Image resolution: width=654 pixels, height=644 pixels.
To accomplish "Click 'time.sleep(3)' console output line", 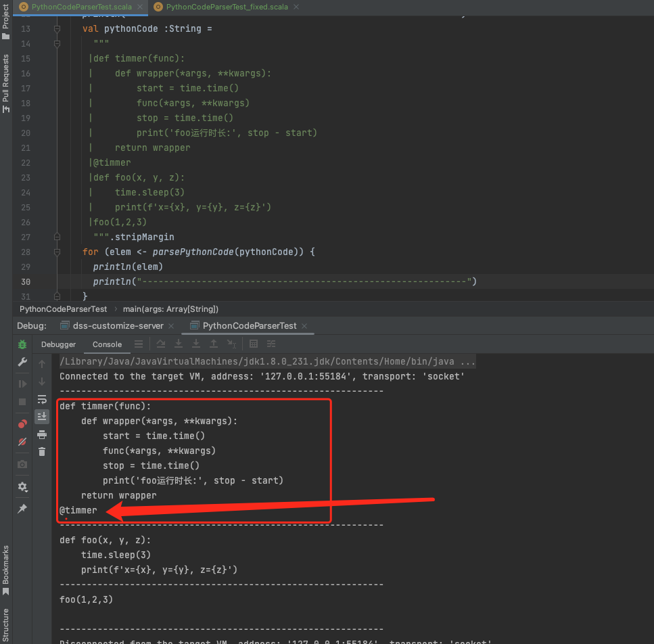I will (x=116, y=555).
